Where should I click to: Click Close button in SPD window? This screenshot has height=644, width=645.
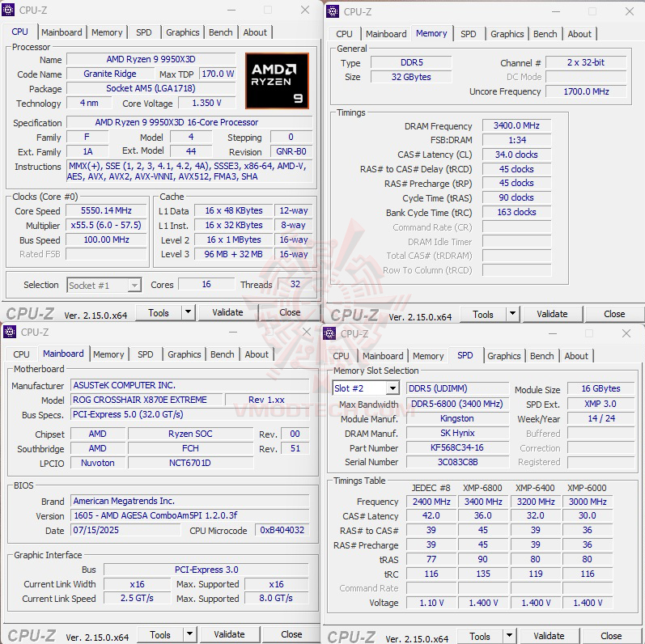click(611, 636)
